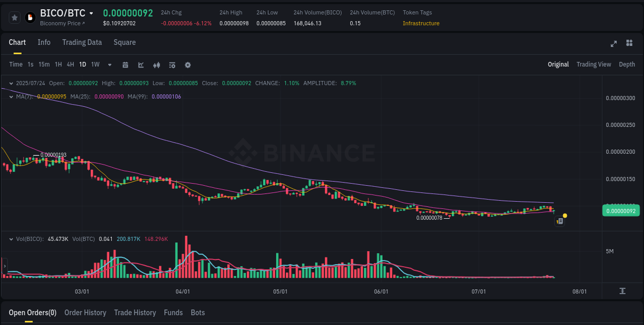Image resolution: width=644 pixels, height=325 pixels.
Task: Open the extra intervals dropdown next to 1W
Action: pyautogui.click(x=109, y=65)
